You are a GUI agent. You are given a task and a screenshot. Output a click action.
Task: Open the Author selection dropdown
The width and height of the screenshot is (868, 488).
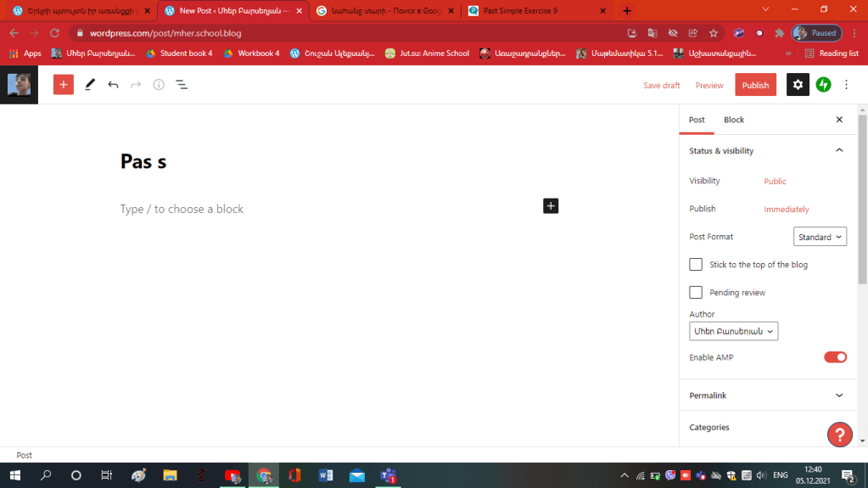tap(733, 331)
